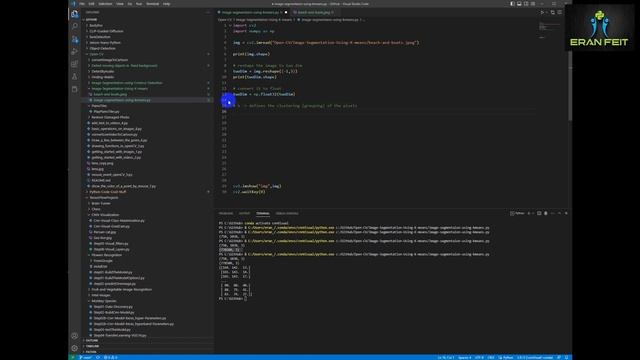Toggle the bottom panel layout button
Image resolution: width=640 pixels, height=360 pixels.
click(x=519, y=4)
